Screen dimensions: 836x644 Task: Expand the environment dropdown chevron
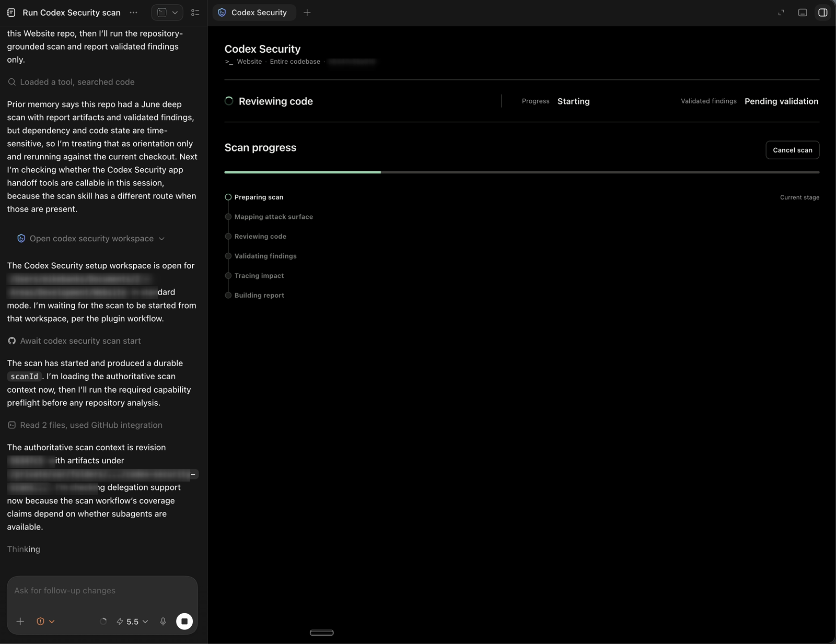pyautogui.click(x=175, y=13)
